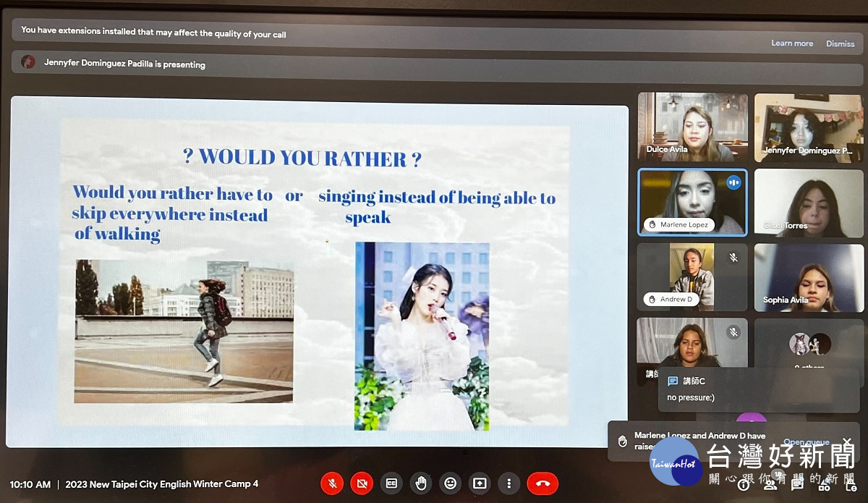Unmute the microphone with the red mic button
Viewport: 868px width, 503px height.
[x=333, y=483]
